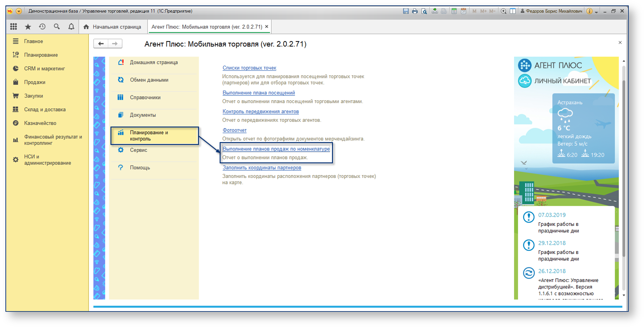This screenshot has width=644, height=327.
Task: Open Домашняя страница in Agent Plus menu
Action: (154, 62)
